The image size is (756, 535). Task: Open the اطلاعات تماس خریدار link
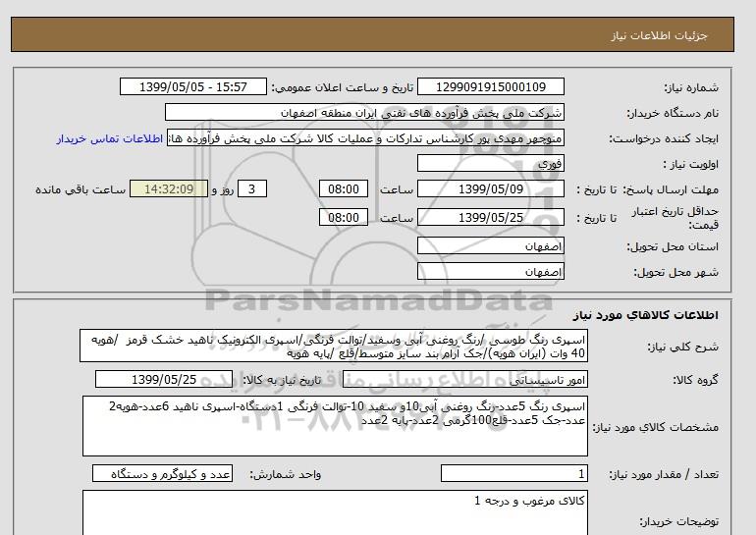pos(109,138)
